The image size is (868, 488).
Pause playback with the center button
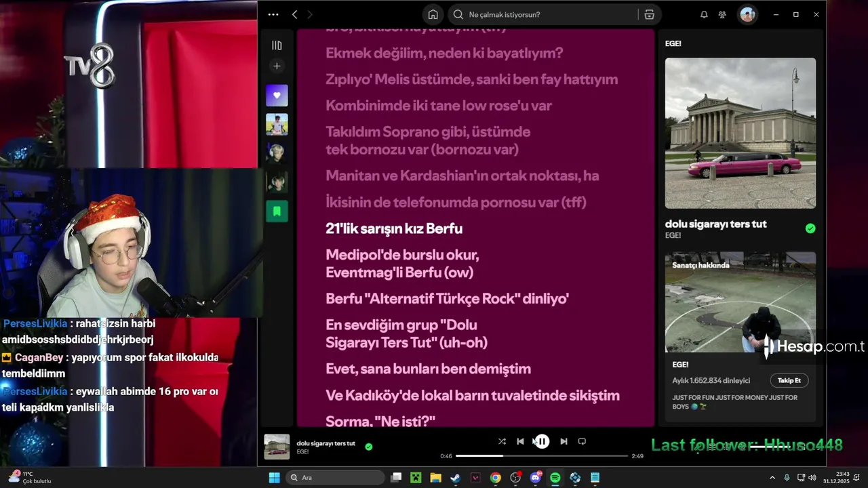coord(542,441)
